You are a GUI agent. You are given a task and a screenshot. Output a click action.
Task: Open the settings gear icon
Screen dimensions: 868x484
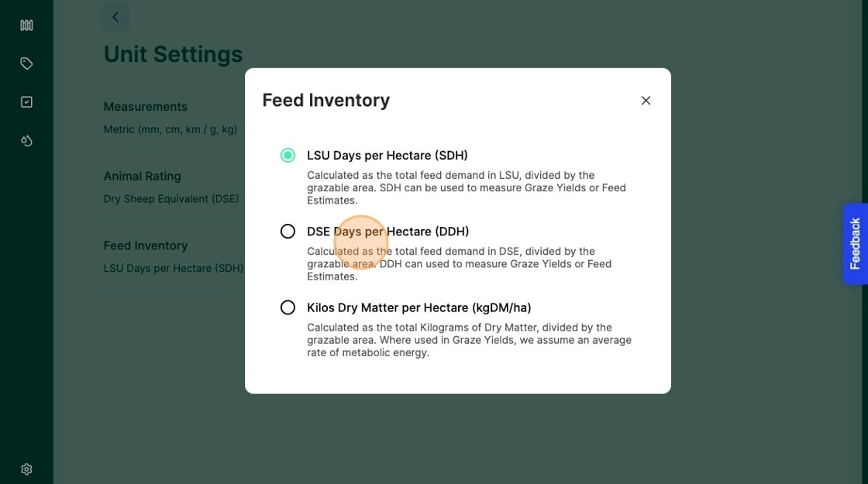click(x=26, y=469)
